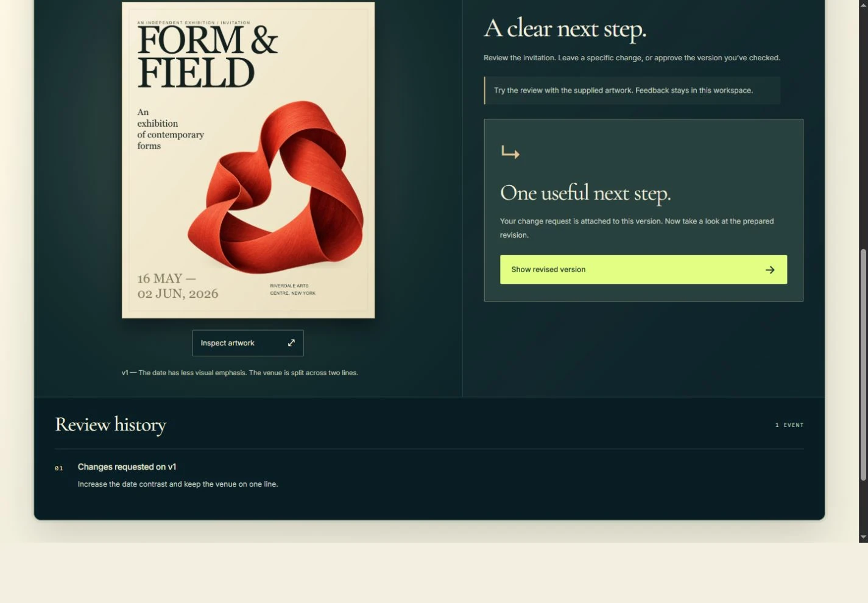Click the Show revised version button
This screenshot has width=868, height=603.
coord(643,269)
